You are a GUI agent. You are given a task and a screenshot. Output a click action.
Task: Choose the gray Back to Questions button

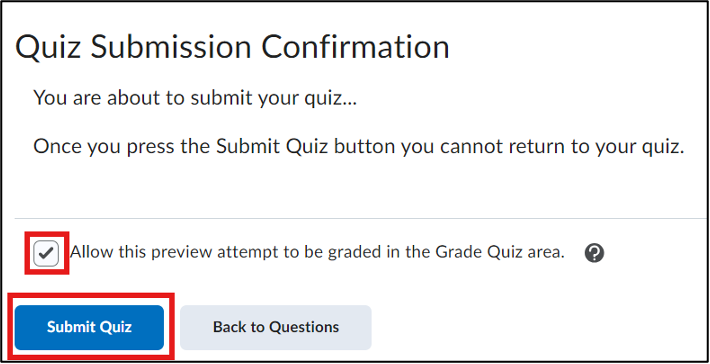pyautogui.click(x=276, y=327)
